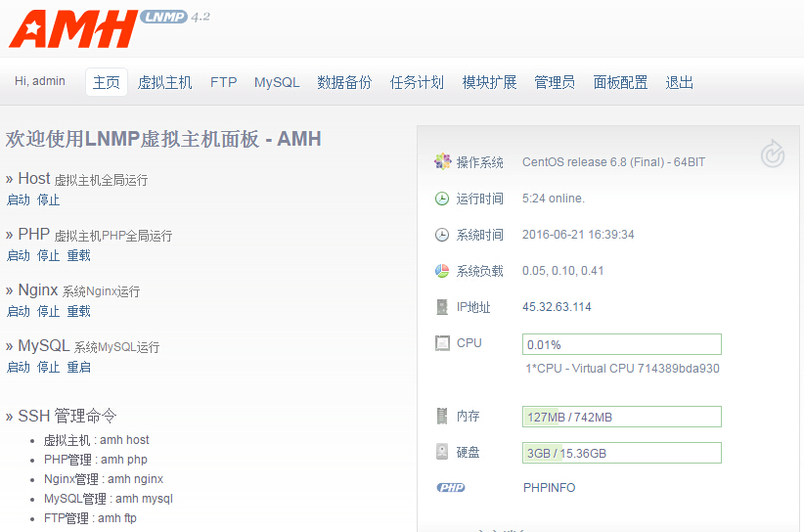Click the PHP logo icon
The height and width of the screenshot is (532, 804).
(451, 487)
